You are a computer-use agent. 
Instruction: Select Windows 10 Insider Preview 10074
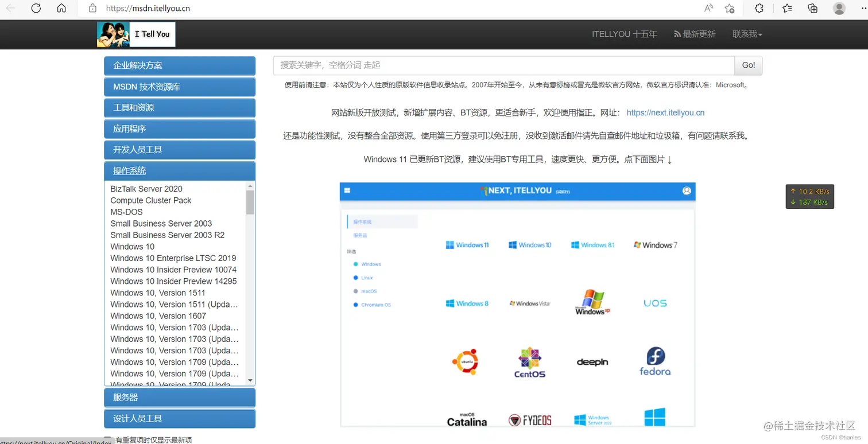click(173, 270)
